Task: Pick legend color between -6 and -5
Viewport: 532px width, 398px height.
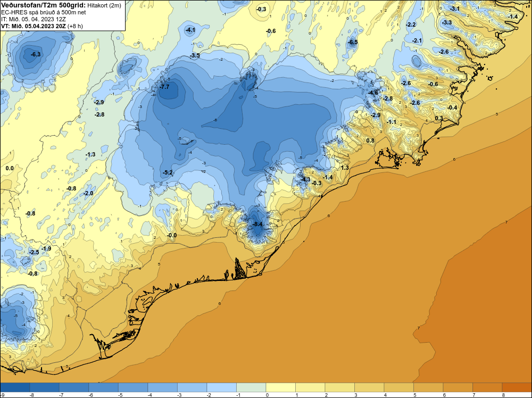Action: [104, 387]
